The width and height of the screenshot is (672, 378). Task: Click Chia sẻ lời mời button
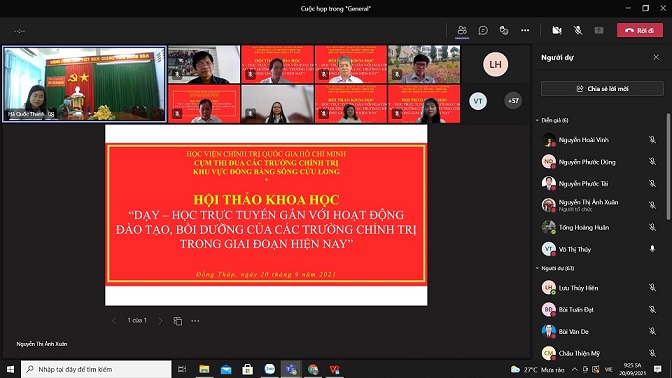[602, 89]
